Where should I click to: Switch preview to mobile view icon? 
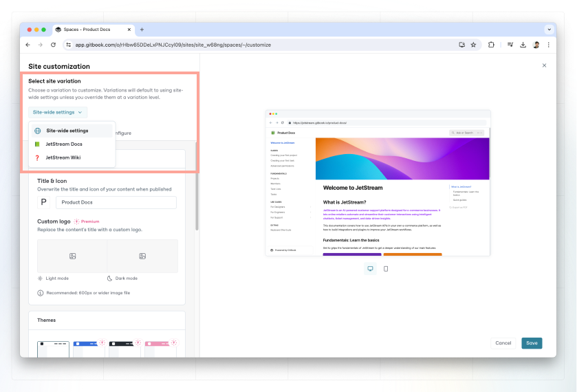click(x=386, y=269)
